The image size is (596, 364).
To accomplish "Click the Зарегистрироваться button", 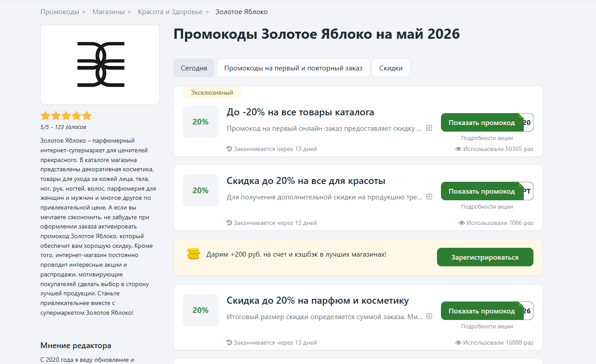I will 485,257.
